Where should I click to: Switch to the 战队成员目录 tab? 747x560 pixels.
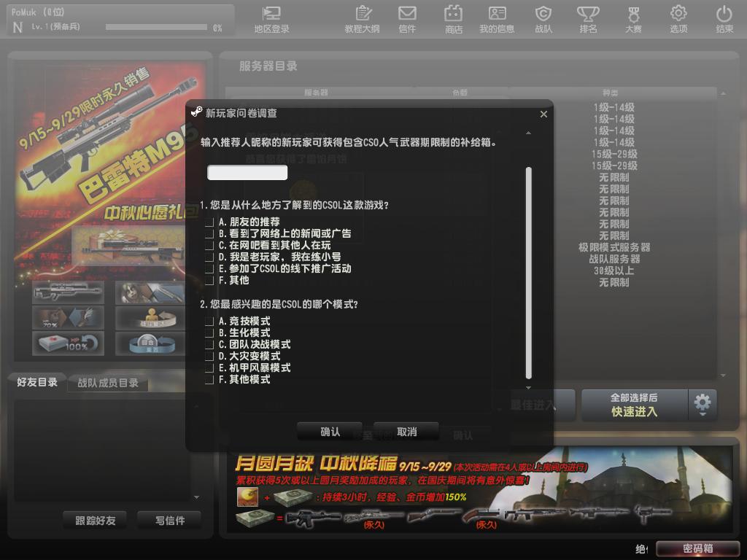[108, 383]
